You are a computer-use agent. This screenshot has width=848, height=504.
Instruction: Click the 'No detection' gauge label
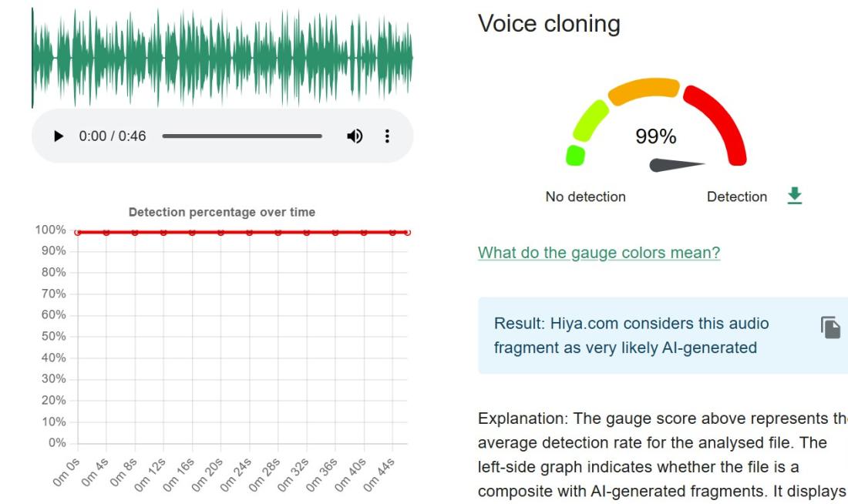585,197
